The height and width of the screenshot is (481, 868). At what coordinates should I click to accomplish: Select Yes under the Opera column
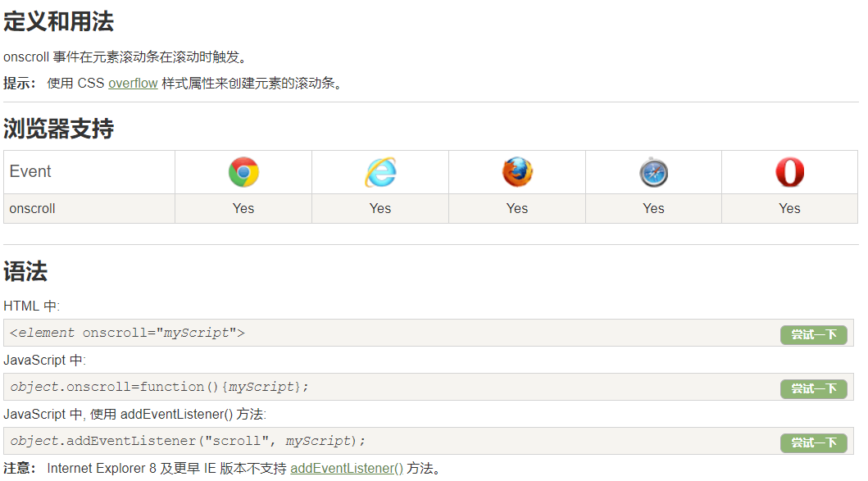[x=790, y=209]
